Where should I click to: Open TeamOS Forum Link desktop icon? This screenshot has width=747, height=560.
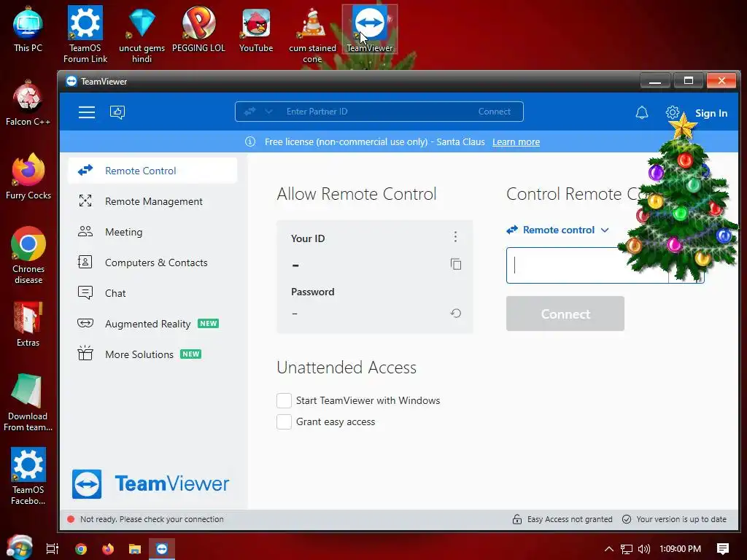tap(85, 34)
